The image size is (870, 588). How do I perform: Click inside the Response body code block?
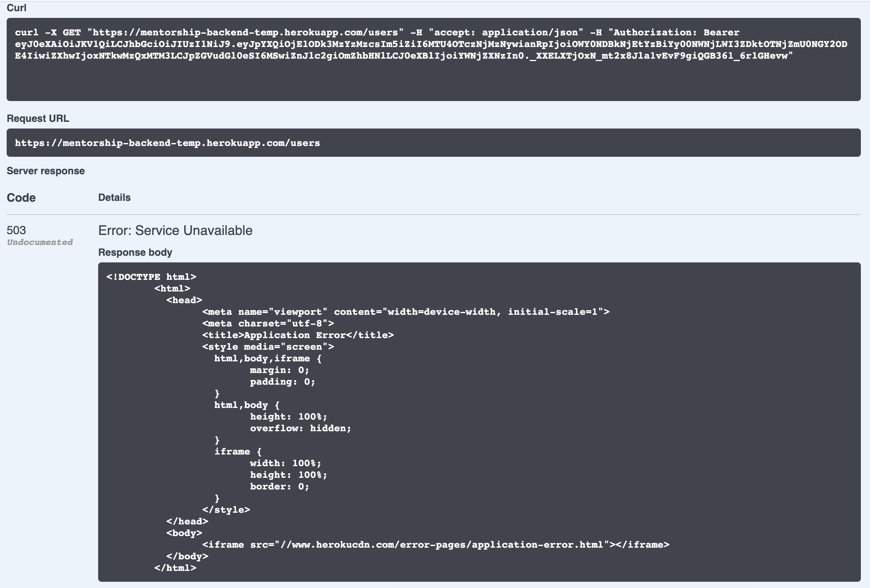478,416
